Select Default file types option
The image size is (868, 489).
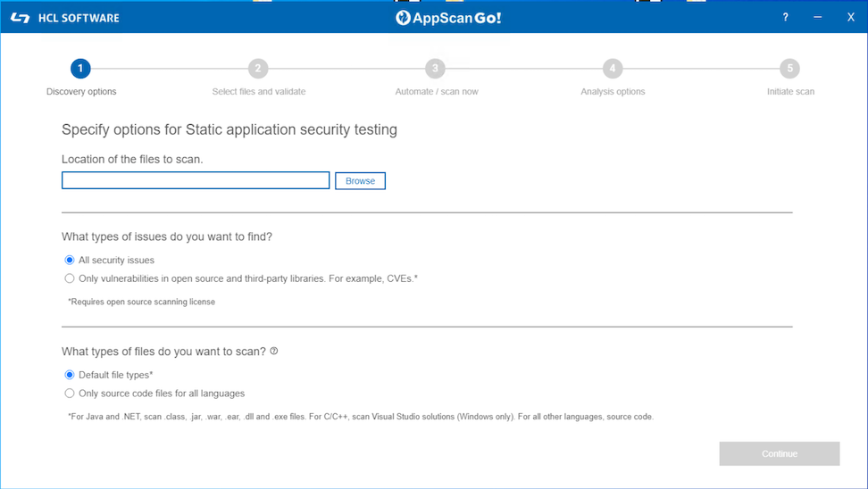tap(70, 375)
